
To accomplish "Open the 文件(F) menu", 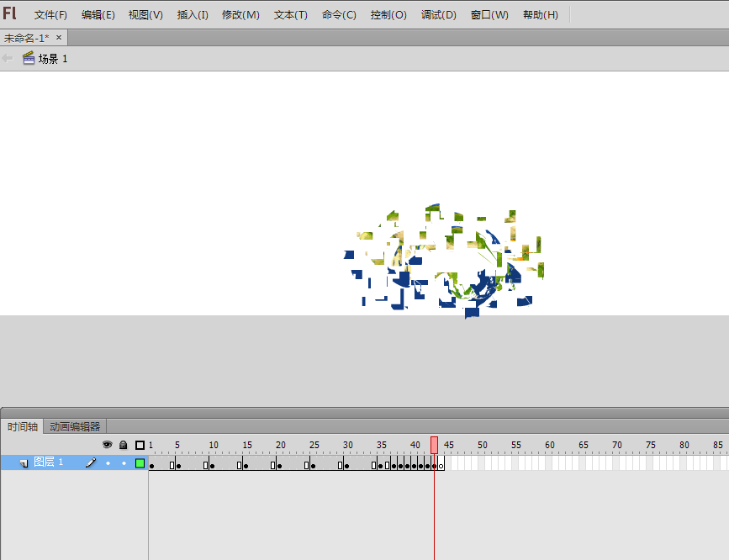I will tap(50, 15).
